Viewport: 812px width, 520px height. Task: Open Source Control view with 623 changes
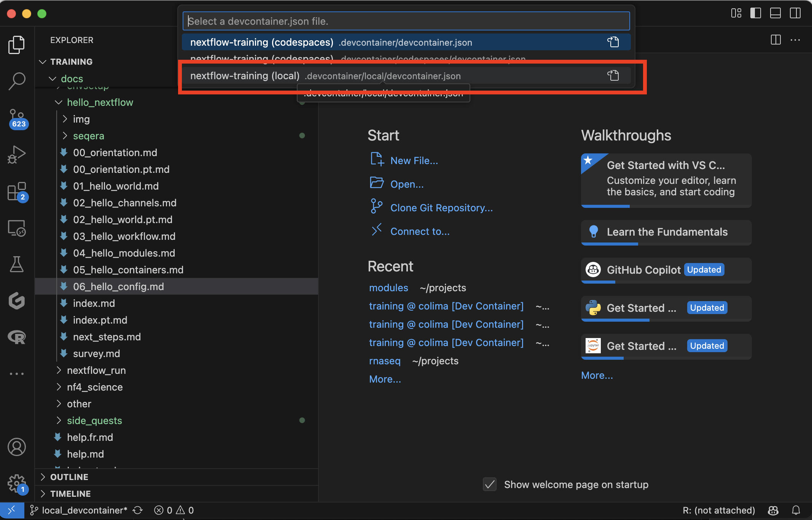point(18,118)
